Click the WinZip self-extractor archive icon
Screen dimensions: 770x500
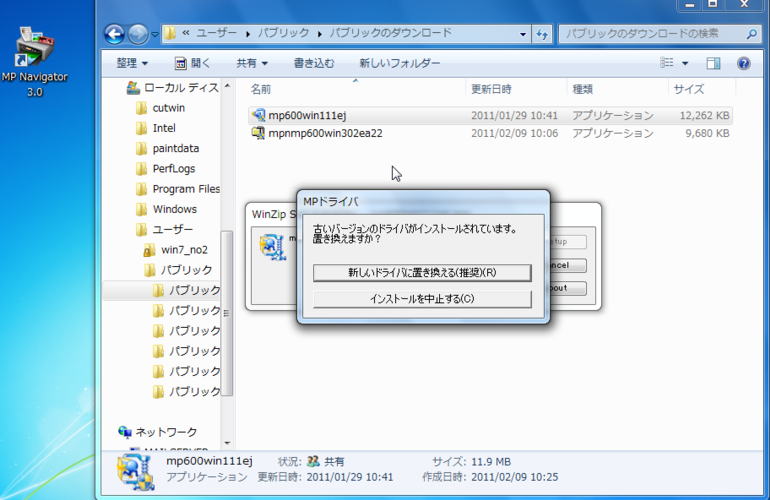[x=273, y=247]
